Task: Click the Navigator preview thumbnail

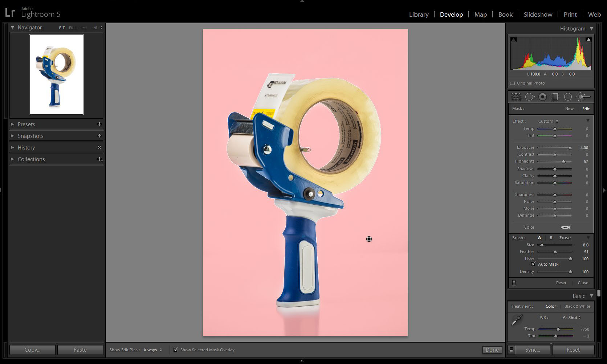Action: (x=56, y=74)
